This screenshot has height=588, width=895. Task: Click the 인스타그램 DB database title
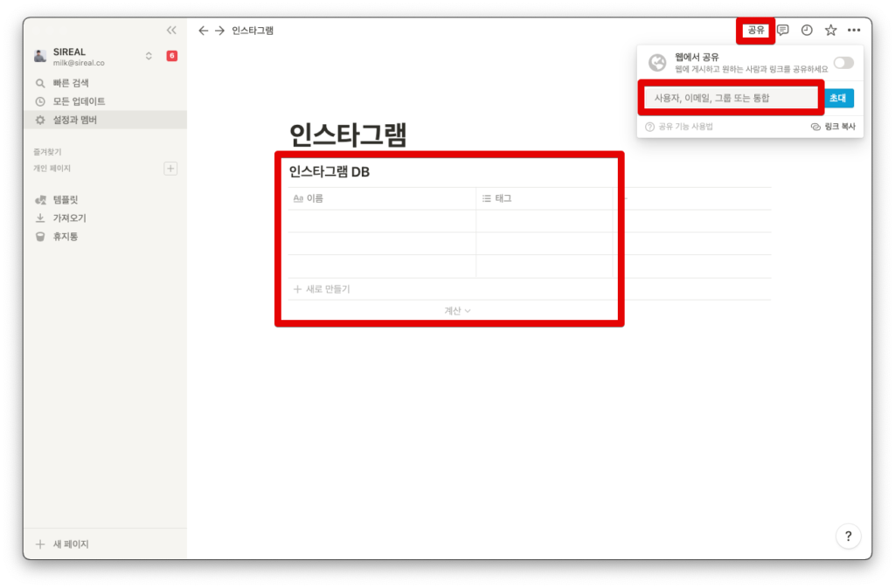click(330, 171)
